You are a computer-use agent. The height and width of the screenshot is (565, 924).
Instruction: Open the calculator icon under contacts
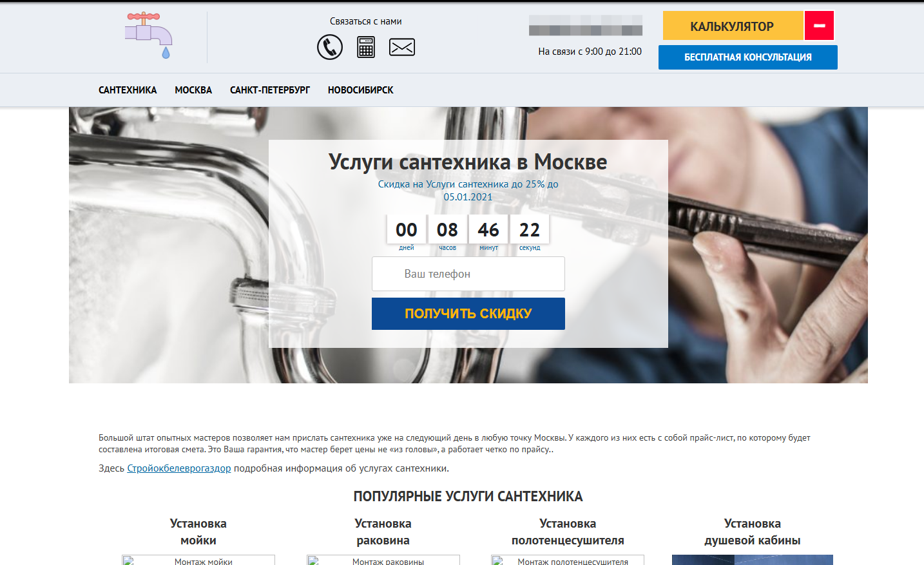click(366, 47)
